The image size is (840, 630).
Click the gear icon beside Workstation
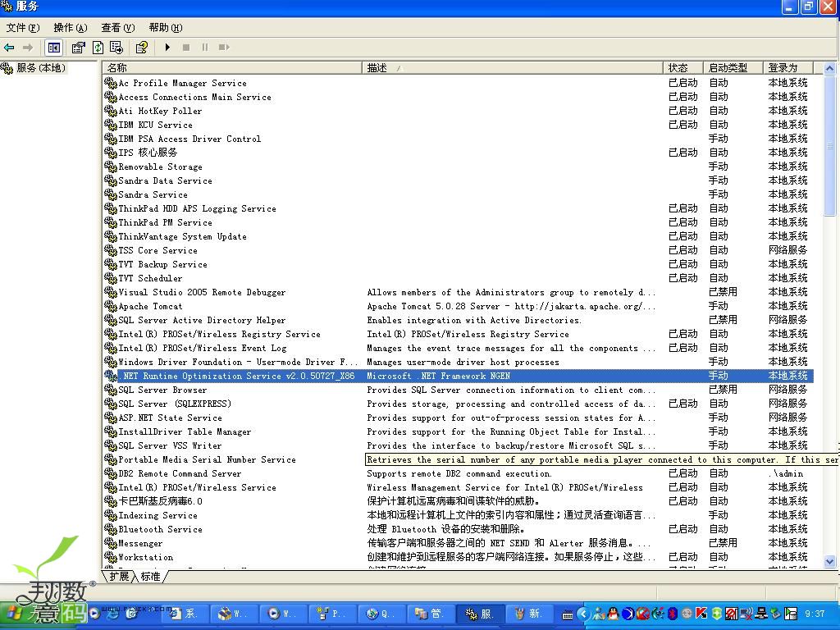tap(111, 557)
